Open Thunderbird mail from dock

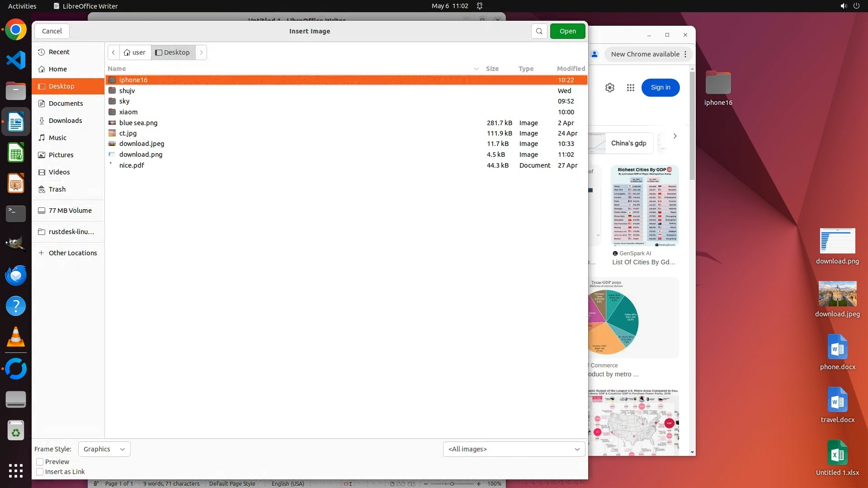pos(16,275)
